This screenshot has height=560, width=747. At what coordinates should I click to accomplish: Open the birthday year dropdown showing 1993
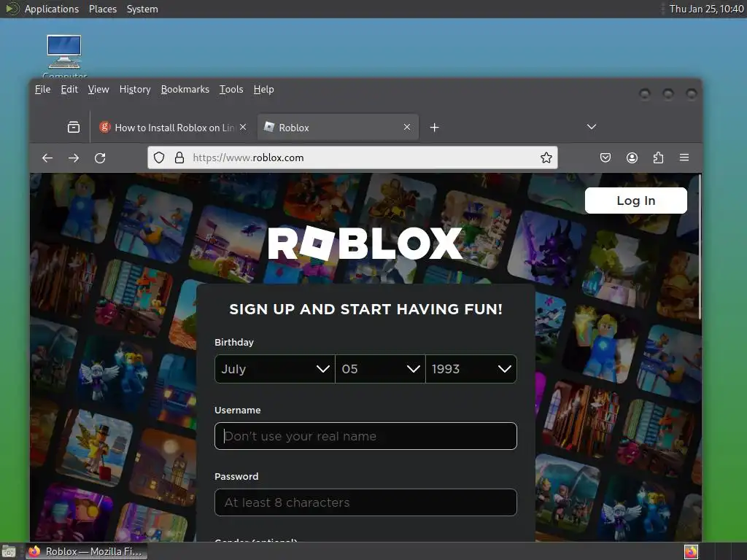[x=471, y=368]
